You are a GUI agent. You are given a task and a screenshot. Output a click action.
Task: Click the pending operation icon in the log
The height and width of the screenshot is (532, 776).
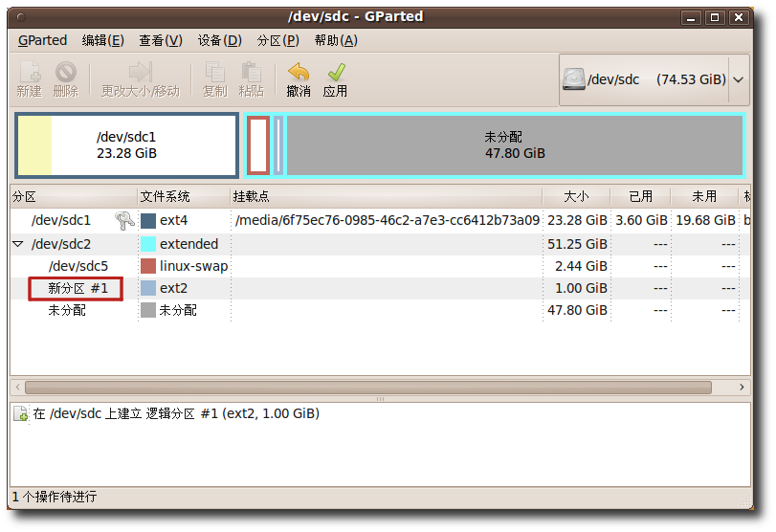point(20,413)
